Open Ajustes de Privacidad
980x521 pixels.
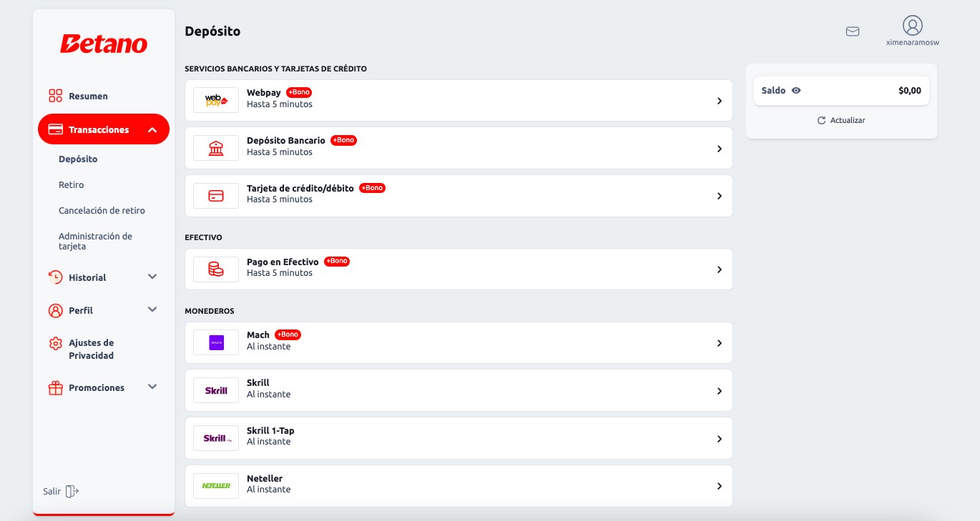click(90, 349)
